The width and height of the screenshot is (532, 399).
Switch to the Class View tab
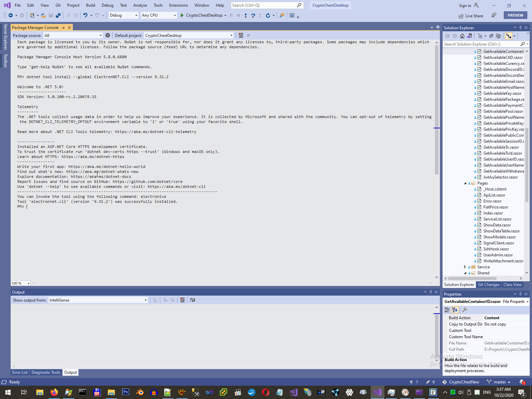(x=512, y=285)
